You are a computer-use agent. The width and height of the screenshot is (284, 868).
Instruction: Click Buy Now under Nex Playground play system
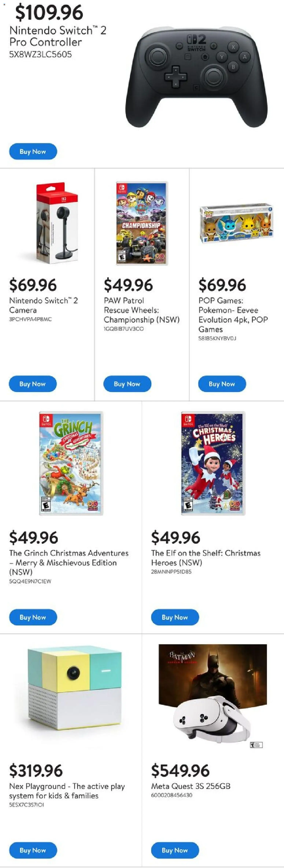(33, 850)
